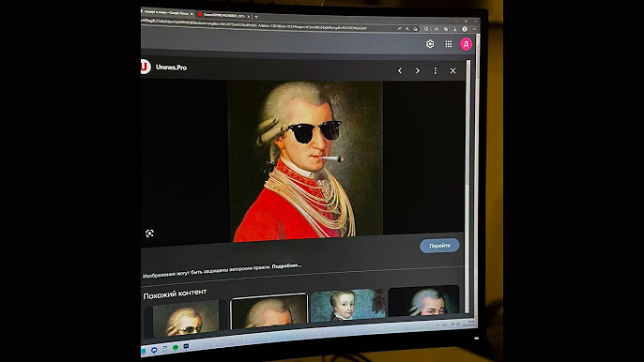Switch to the Google search browser tab
Screen dimensions: 644x362
166,13
